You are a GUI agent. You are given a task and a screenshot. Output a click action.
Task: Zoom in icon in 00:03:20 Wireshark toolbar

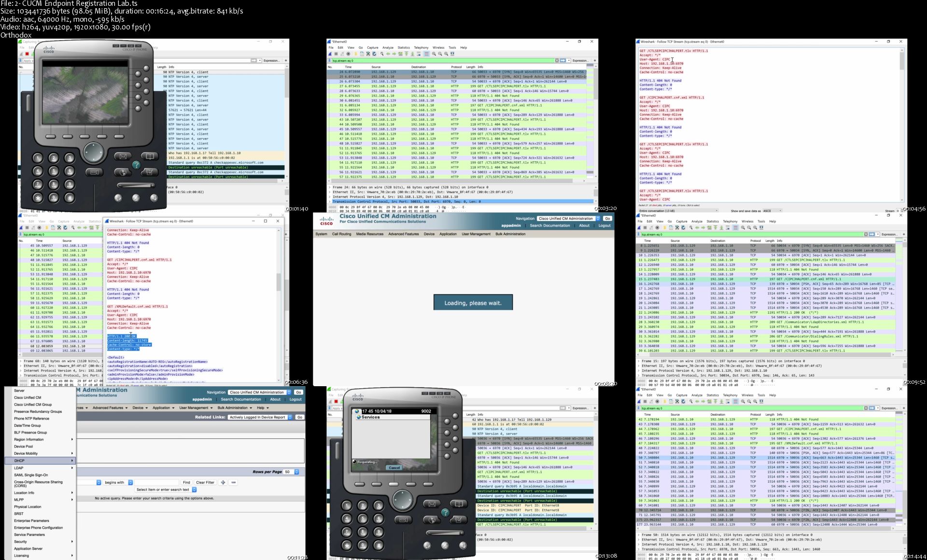[434, 54]
